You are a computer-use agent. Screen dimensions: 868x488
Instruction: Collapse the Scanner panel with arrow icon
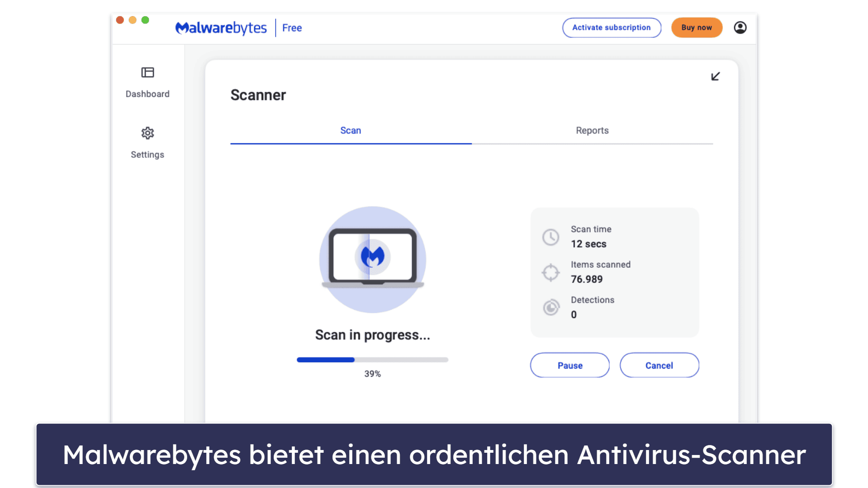(x=715, y=76)
